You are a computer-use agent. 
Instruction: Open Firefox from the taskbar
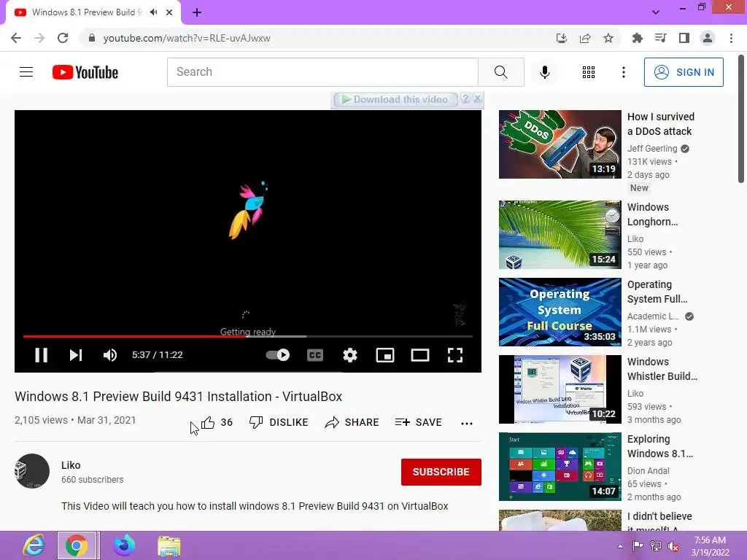coord(124,545)
